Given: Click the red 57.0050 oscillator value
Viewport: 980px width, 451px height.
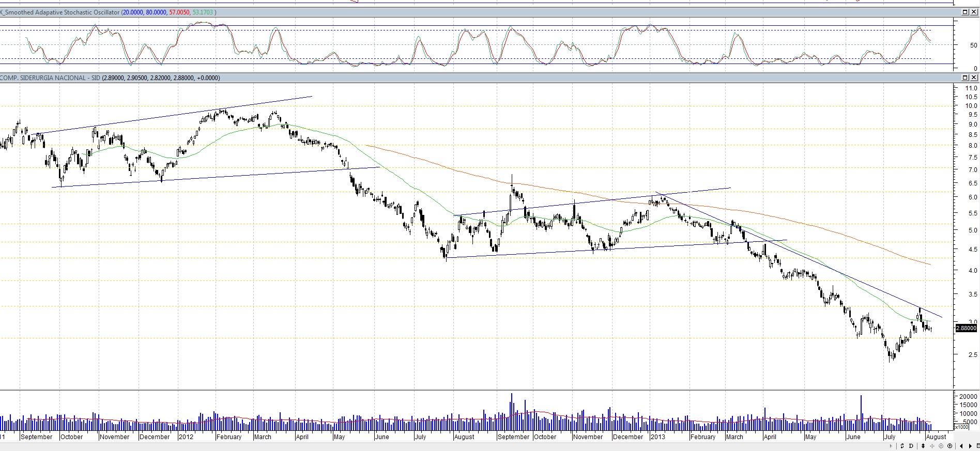Looking at the screenshot, I should click(179, 12).
